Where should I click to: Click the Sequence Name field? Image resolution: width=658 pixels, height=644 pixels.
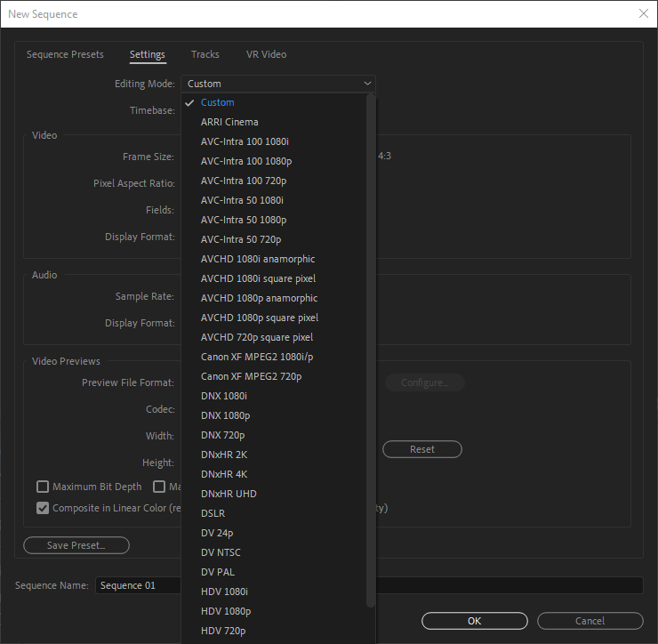click(x=369, y=585)
